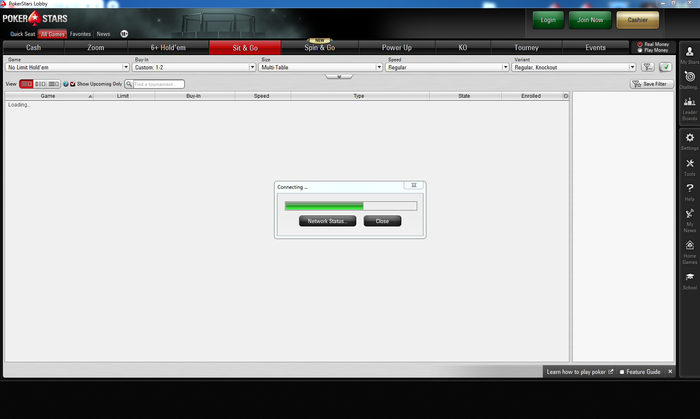Click the Find a tournament search field
Viewport: 700px width, 419px height.
pyautogui.click(x=158, y=84)
